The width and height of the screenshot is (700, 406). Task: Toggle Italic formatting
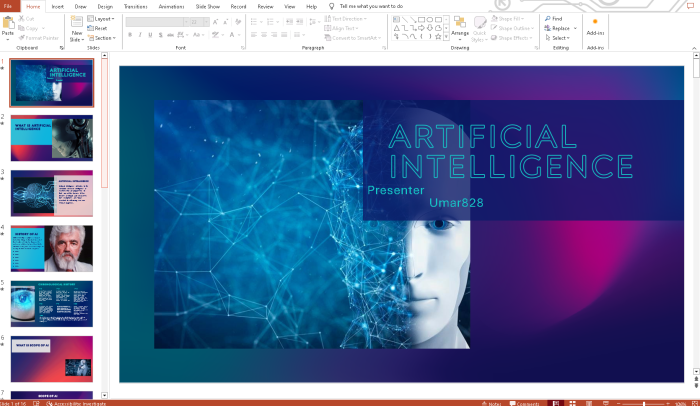click(x=140, y=35)
